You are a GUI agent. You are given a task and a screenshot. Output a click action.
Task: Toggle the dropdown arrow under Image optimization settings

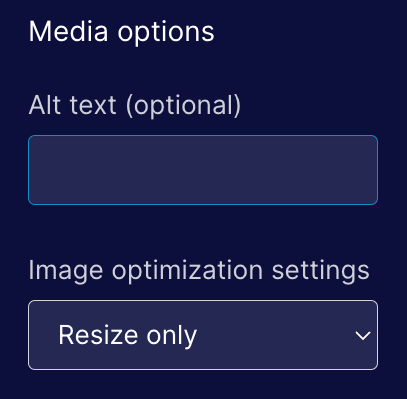[363, 335]
